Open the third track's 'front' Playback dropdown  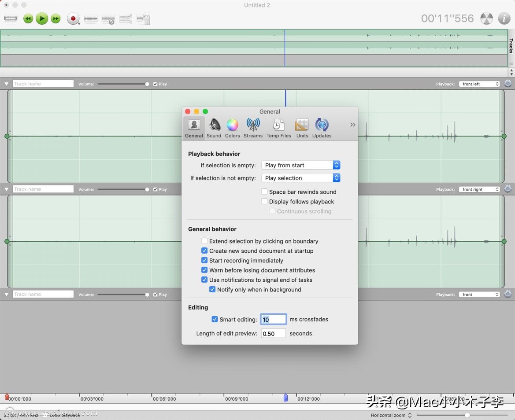pos(479,295)
